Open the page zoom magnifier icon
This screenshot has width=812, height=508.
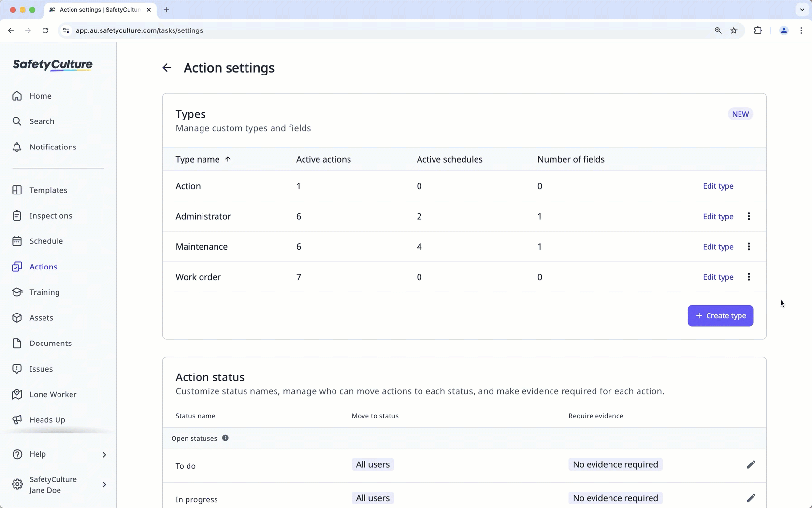[718, 30]
